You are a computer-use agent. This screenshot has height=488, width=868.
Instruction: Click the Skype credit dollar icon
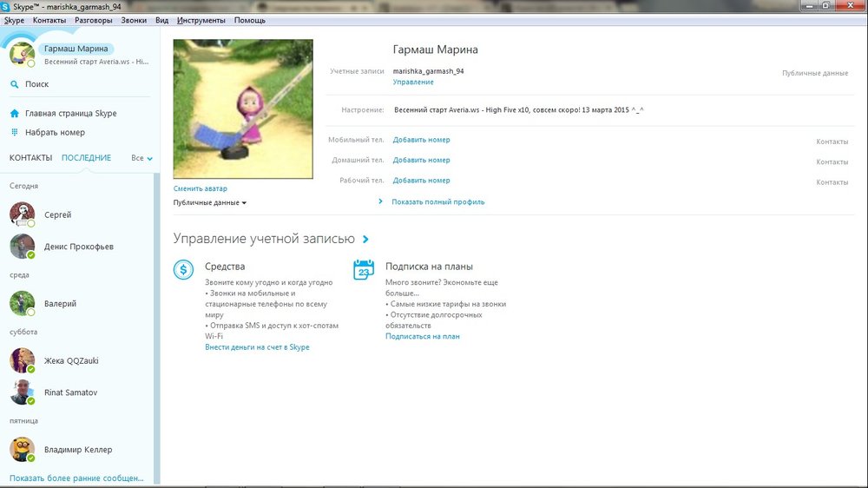pos(183,270)
